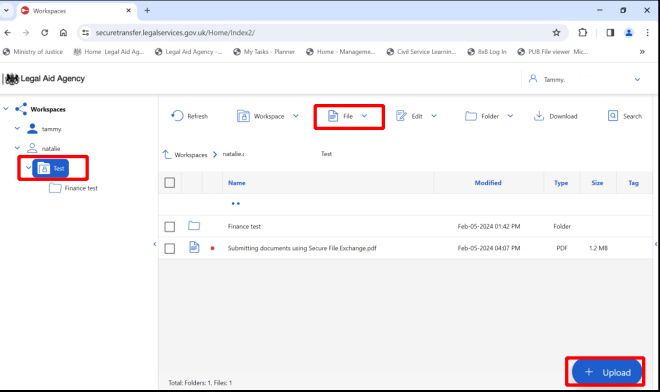Click the PDF document icon in list
Image resolution: width=660 pixels, height=392 pixels.
(194, 247)
